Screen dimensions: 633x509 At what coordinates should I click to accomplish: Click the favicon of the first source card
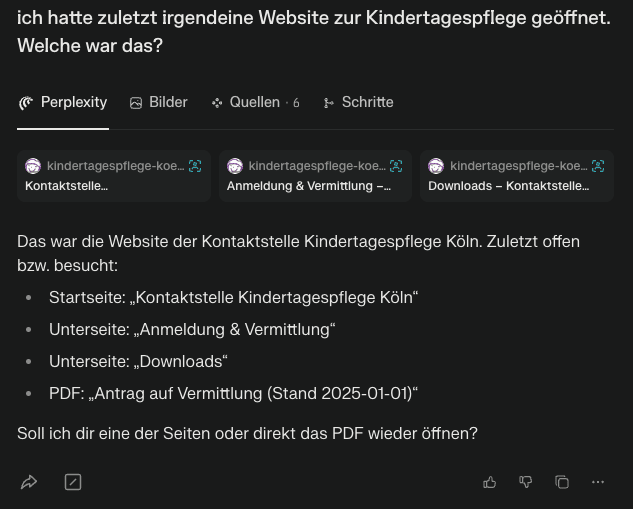pos(33,166)
